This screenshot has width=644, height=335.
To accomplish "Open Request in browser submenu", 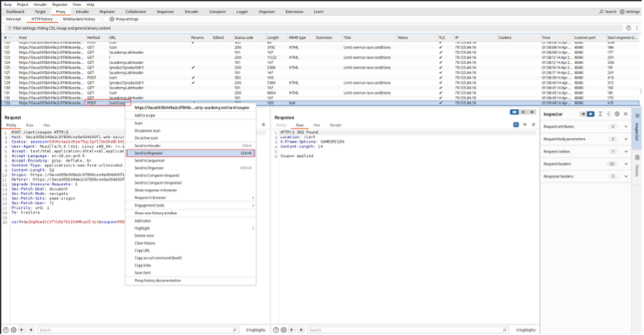I will [190, 198].
